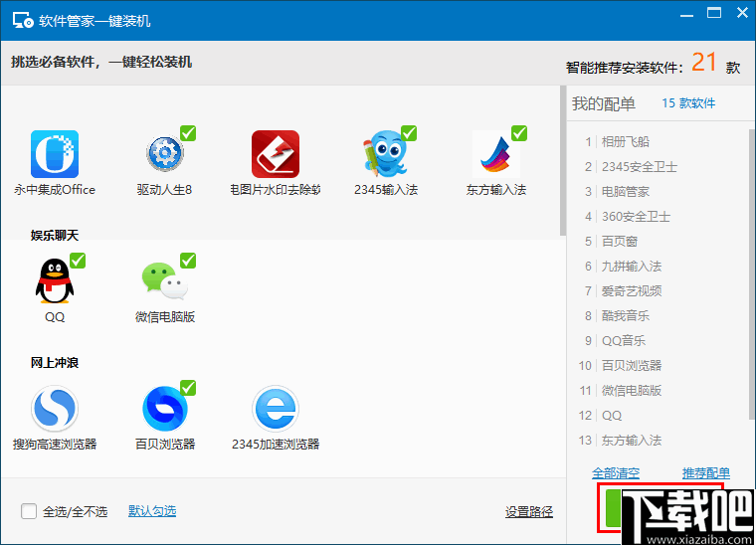Click the software grid vertical scrollbar
This screenshot has height=545, width=756.
(563, 160)
